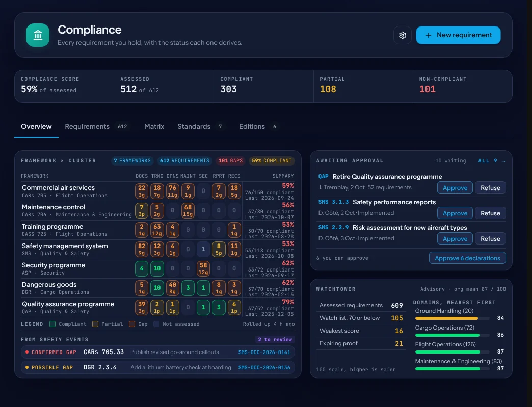Viewport: 532px width, 407px height.
Task: Open Commercial air services framework row
Action: coord(158,192)
